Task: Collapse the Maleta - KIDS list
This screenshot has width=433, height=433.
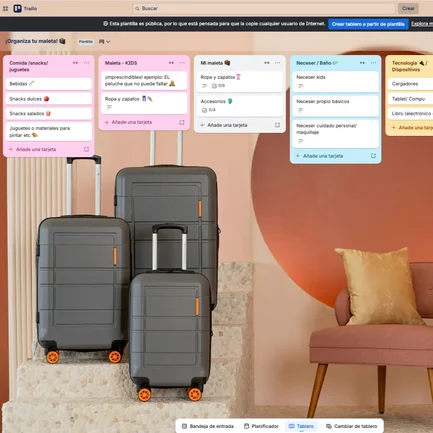Action: tap(171, 63)
